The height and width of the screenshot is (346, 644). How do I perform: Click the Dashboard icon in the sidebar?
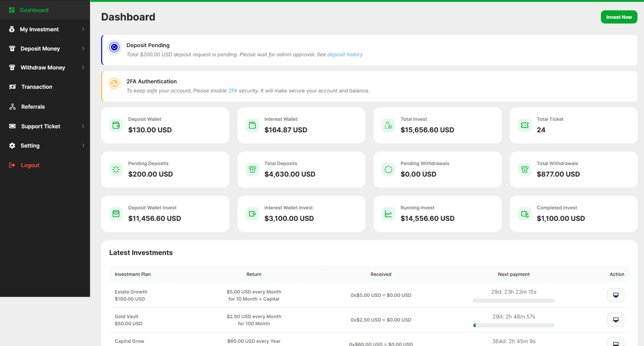point(12,10)
